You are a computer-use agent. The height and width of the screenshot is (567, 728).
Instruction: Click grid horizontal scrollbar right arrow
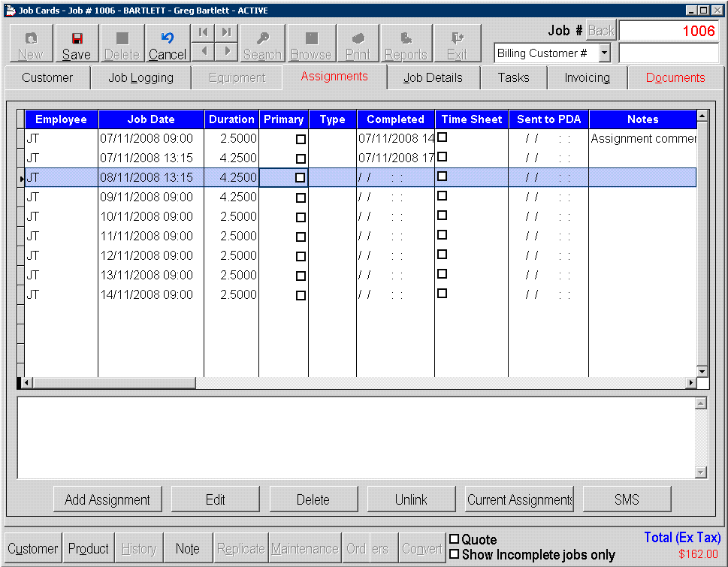click(x=690, y=383)
